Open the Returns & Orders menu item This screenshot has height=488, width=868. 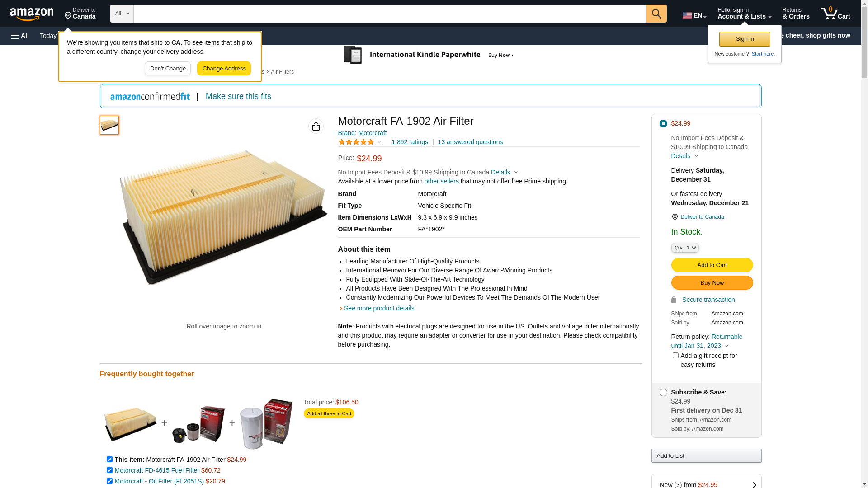point(796,14)
